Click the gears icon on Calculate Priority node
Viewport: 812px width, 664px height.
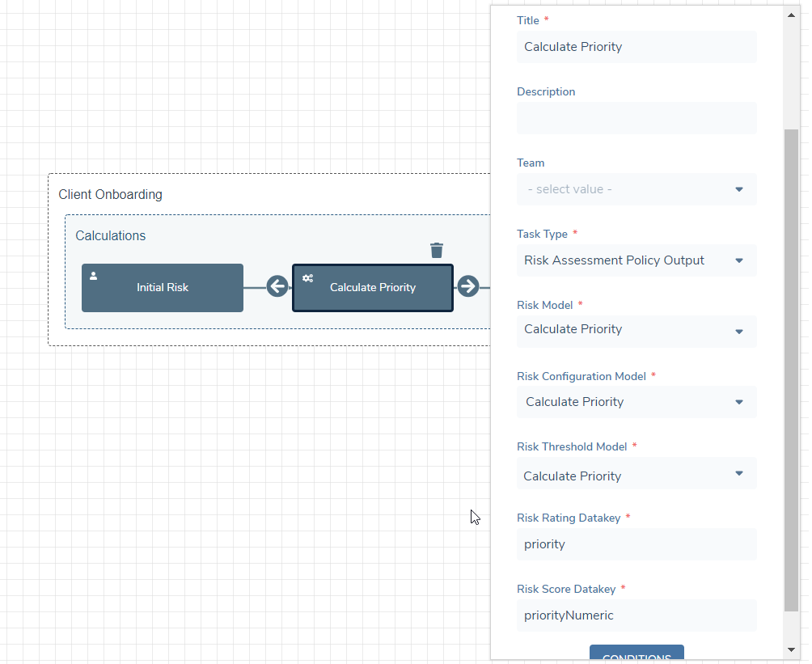(307, 278)
